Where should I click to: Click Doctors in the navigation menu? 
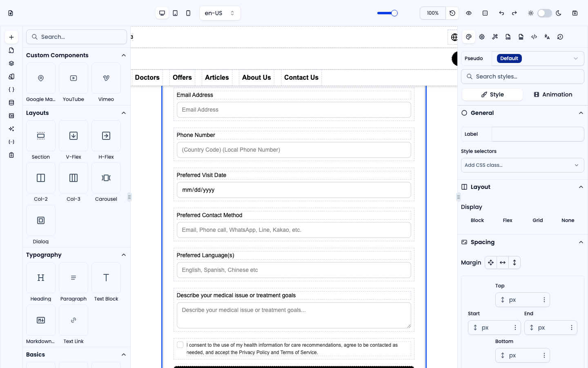[147, 78]
